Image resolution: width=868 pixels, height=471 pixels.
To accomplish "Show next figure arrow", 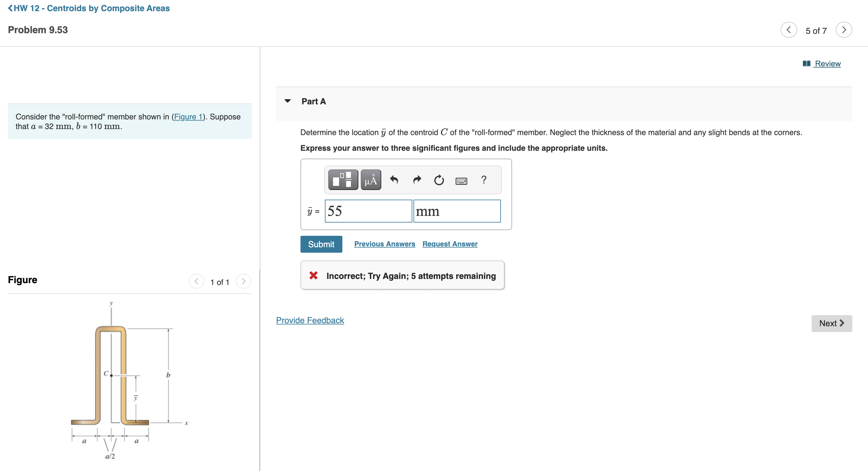I will coord(243,281).
